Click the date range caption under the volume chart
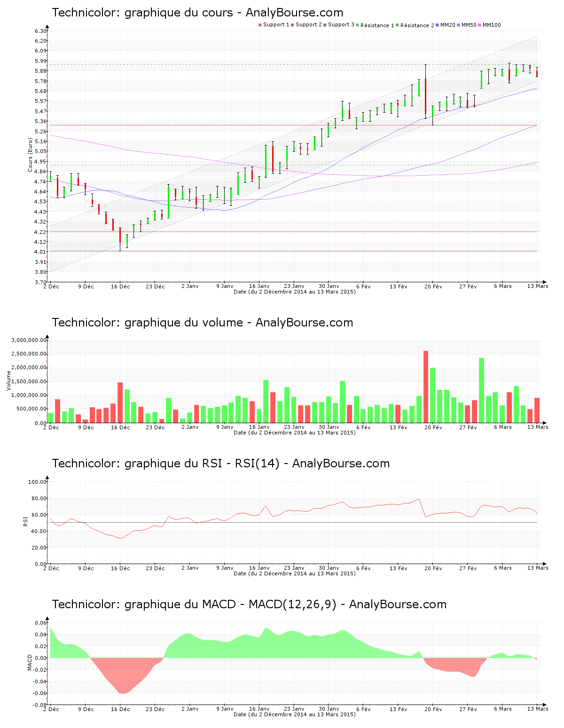Screen dimensions: 564x728 295,433
